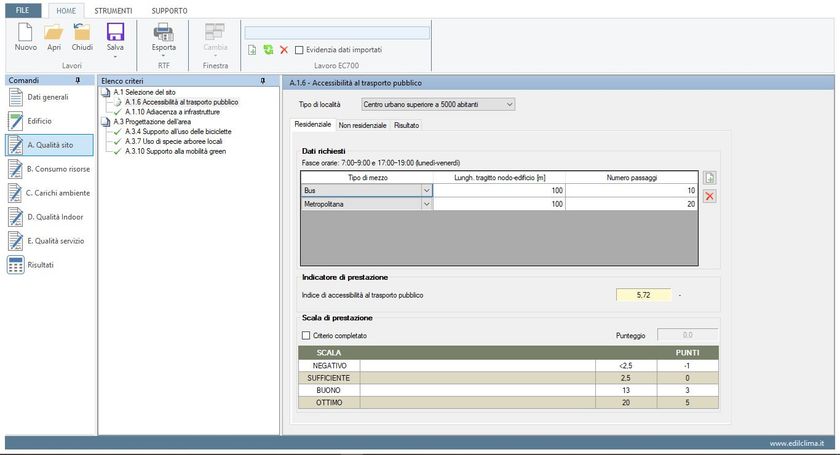The image size is (840, 455).
Task: Click the OTTIMO scale row
Action: (508, 402)
